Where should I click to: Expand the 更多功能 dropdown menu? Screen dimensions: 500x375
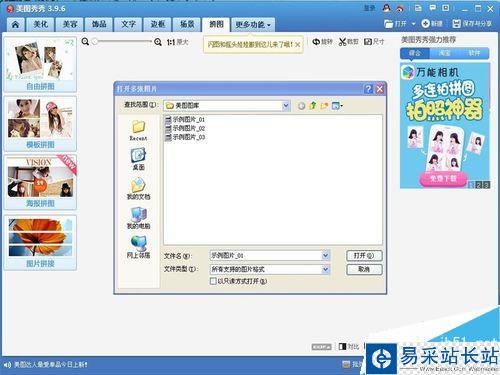253,24
